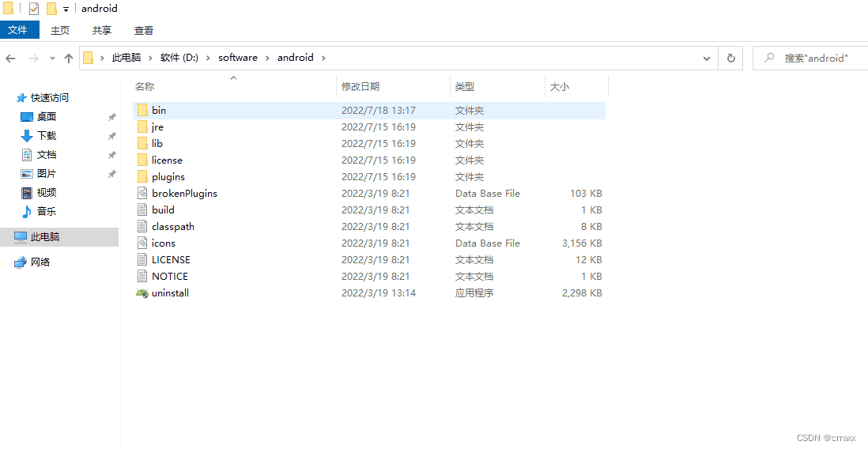This screenshot has width=868, height=449.
Task: Click the 12 KB size of LICENSE
Action: pos(588,259)
